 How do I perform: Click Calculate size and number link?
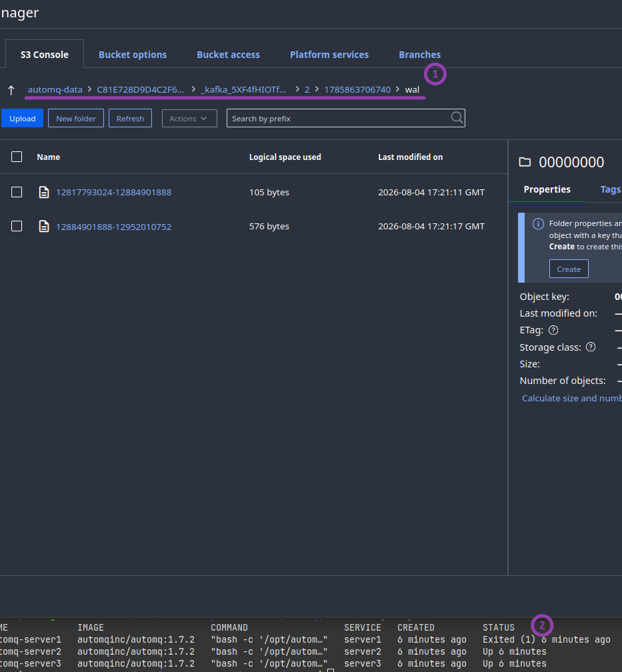tap(571, 398)
